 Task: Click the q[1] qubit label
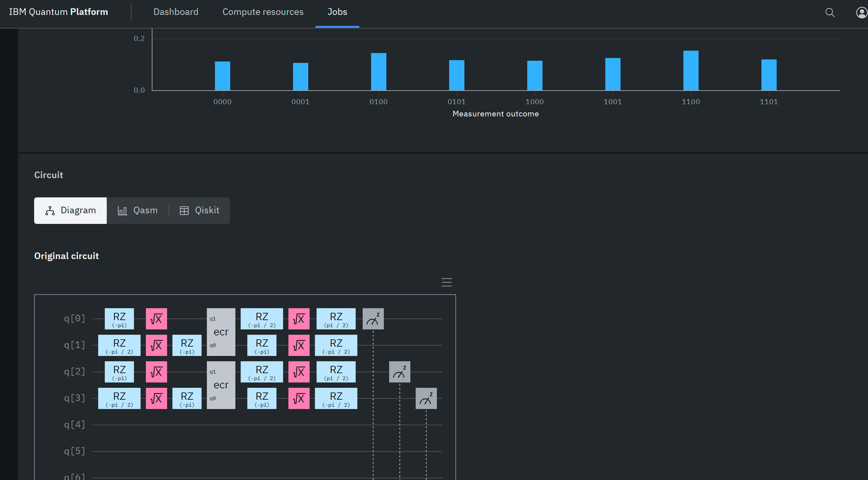click(75, 345)
